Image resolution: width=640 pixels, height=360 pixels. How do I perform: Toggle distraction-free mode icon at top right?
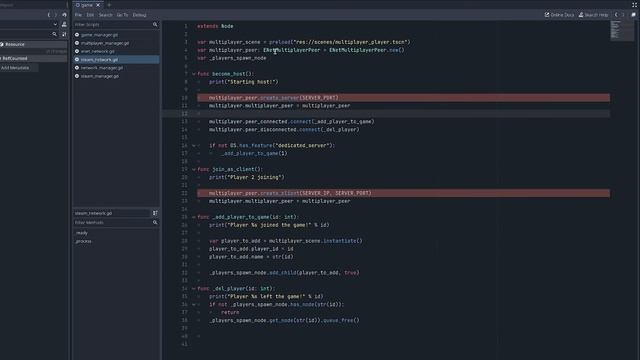[634, 4]
